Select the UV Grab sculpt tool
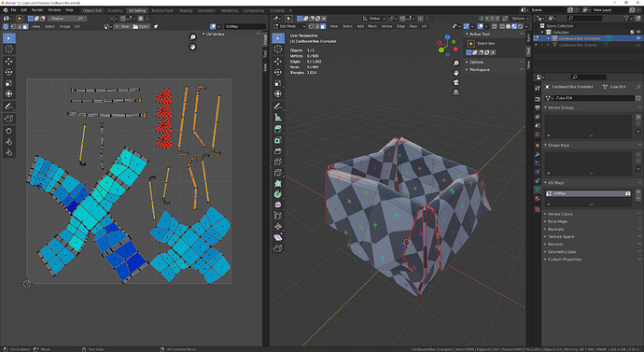 point(8,131)
